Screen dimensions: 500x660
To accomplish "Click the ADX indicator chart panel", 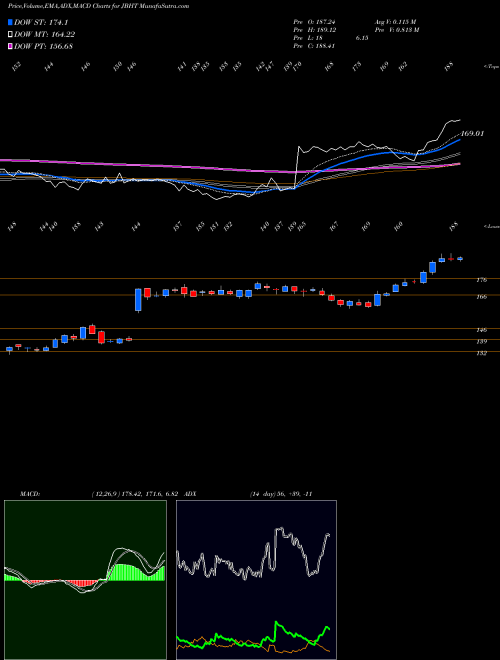I will coord(256,580).
